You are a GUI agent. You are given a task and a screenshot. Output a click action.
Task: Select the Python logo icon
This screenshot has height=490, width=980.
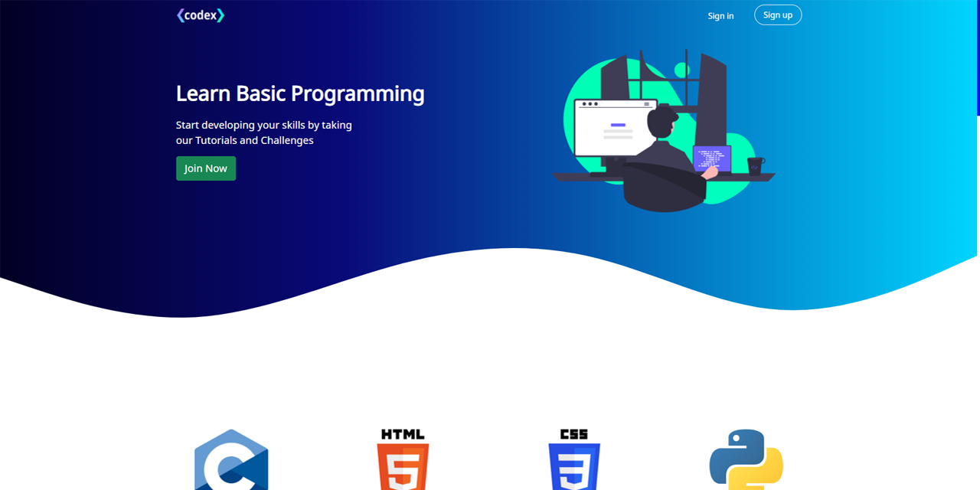(x=746, y=459)
